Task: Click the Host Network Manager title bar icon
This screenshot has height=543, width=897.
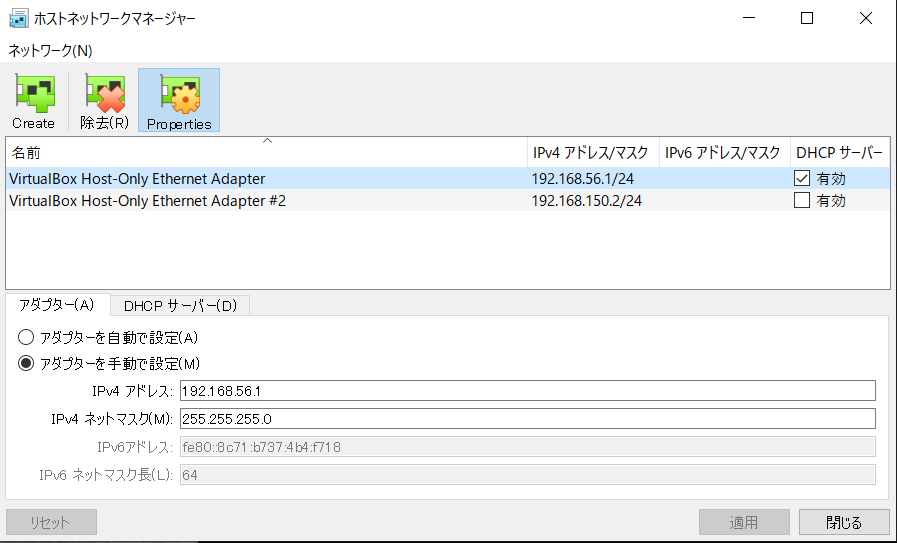Action: (19, 18)
